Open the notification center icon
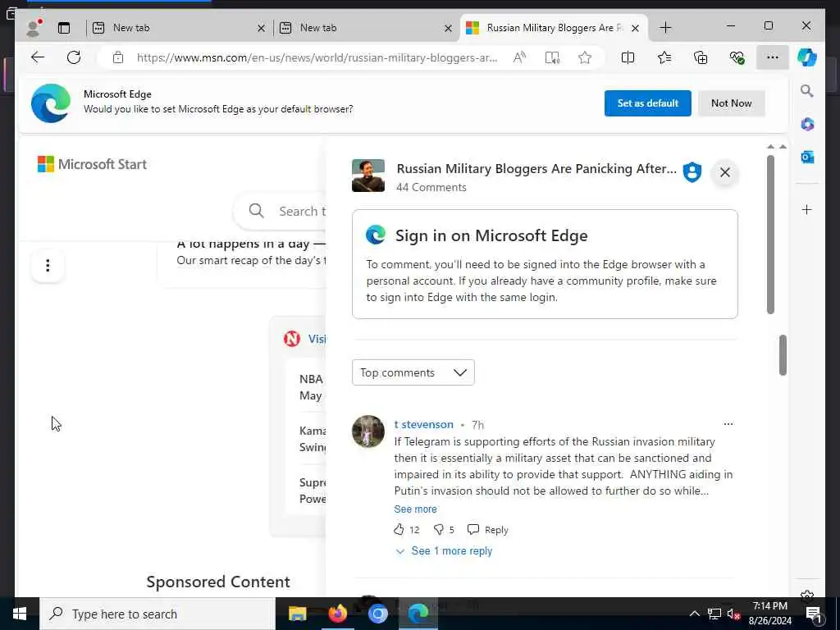This screenshot has width=840, height=630. click(x=814, y=614)
